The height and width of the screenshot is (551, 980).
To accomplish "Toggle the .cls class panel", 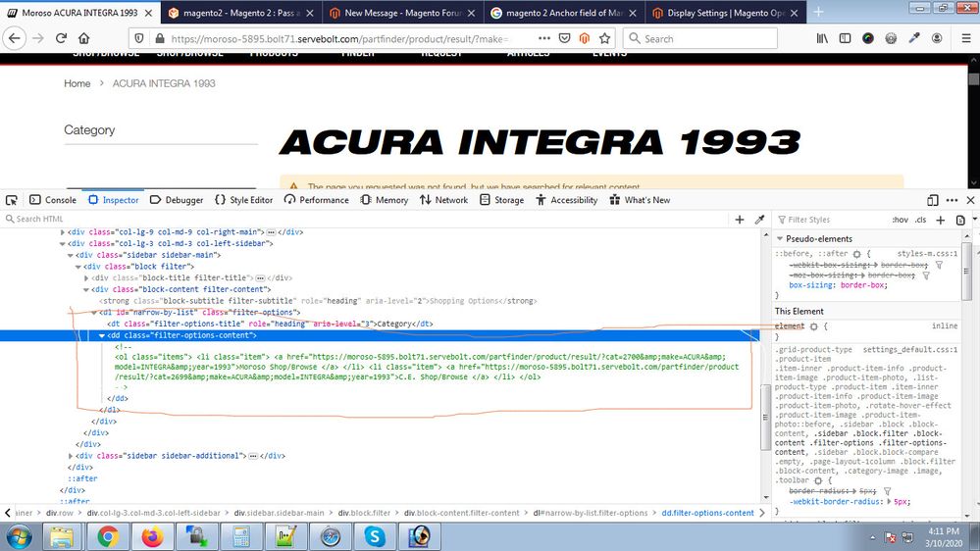I will pyautogui.click(x=920, y=220).
